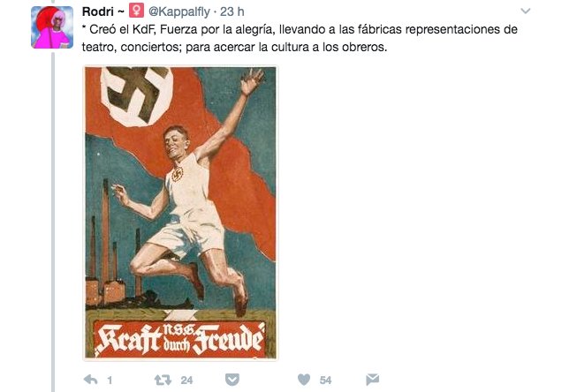This screenshot has height=392, width=562.
Task: Click the reply count 1
Action: coord(110,381)
